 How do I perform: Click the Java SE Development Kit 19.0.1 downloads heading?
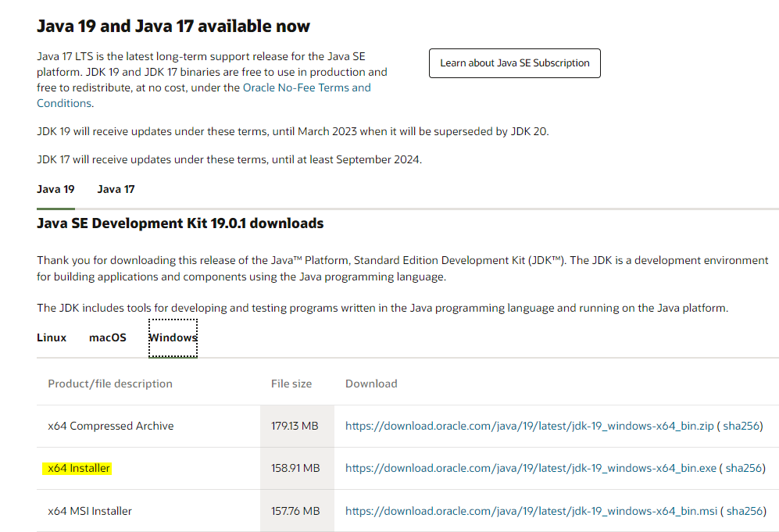click(180, 223)
